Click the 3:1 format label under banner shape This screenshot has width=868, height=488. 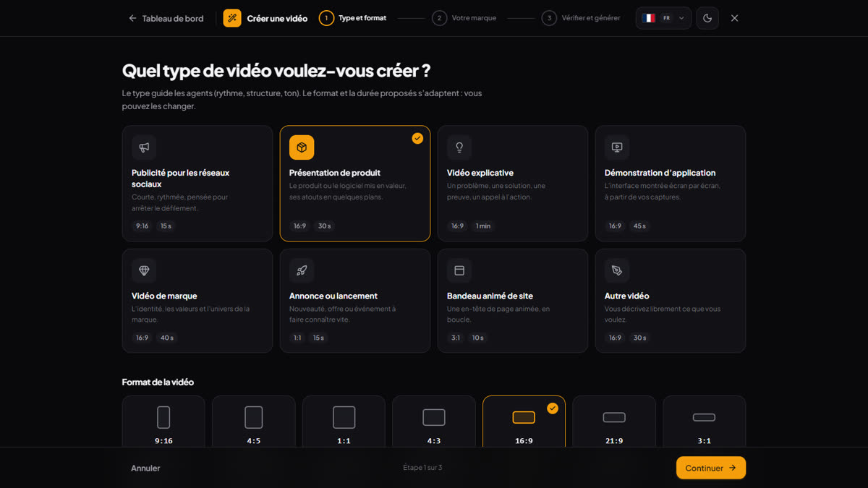point(704,441)
